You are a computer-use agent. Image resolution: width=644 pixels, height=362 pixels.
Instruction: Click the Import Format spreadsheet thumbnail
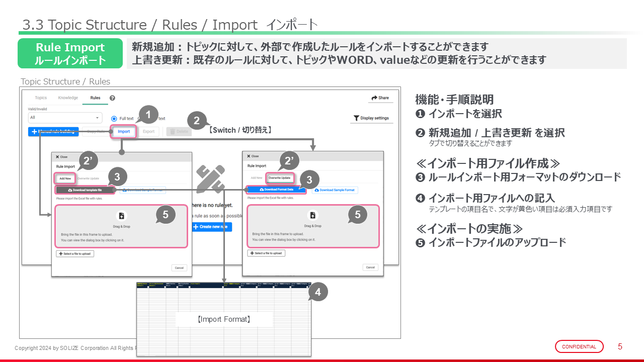[x=224, y=319]
